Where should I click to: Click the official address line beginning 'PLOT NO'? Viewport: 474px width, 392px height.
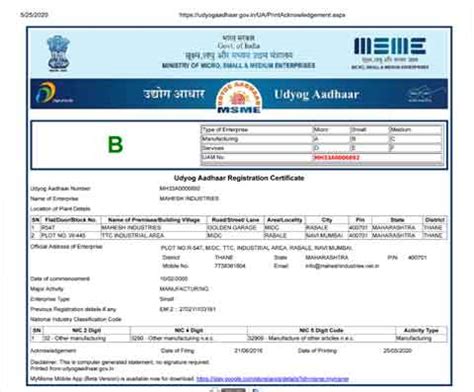[x=256, y=248]
